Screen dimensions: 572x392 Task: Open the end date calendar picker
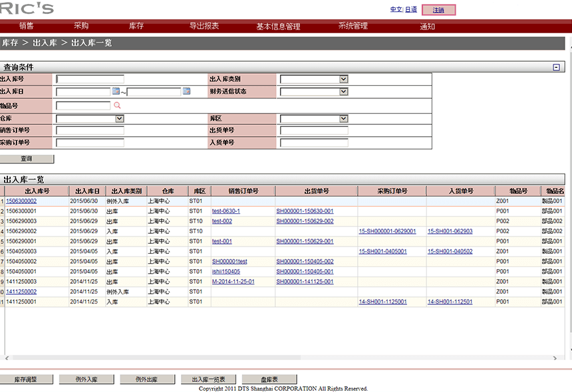pyautogui.click(x=186, y=91)
